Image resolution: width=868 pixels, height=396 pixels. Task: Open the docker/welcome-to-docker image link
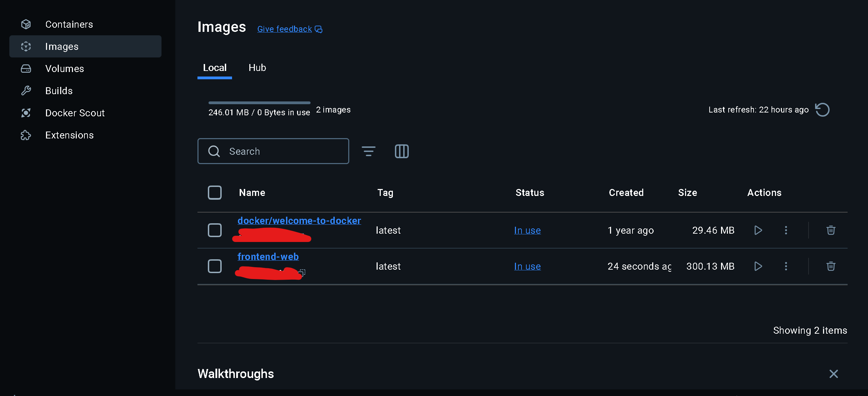(299, 221)
